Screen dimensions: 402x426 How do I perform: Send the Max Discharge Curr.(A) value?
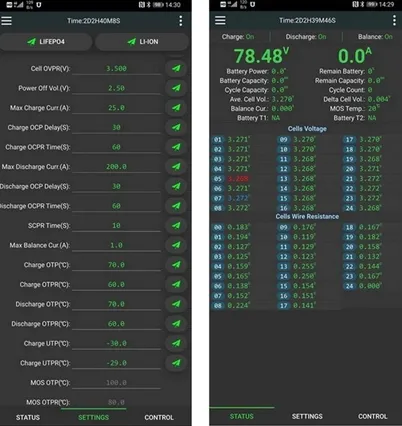[x=176, y=166]
